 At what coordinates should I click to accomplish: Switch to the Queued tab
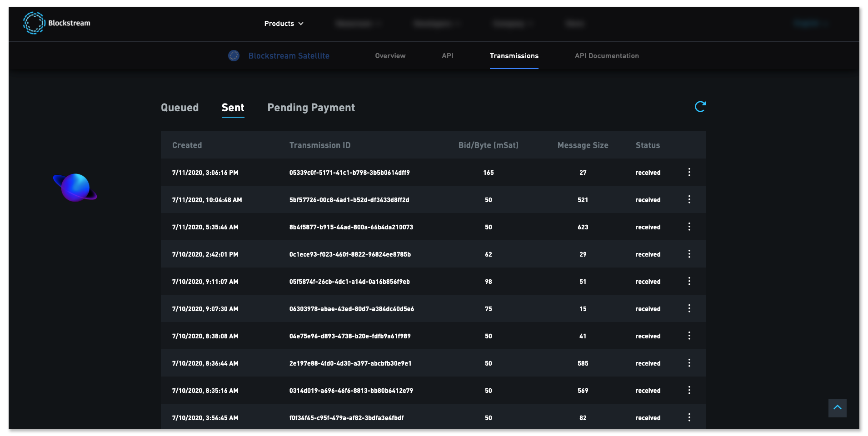pos(180,108)
